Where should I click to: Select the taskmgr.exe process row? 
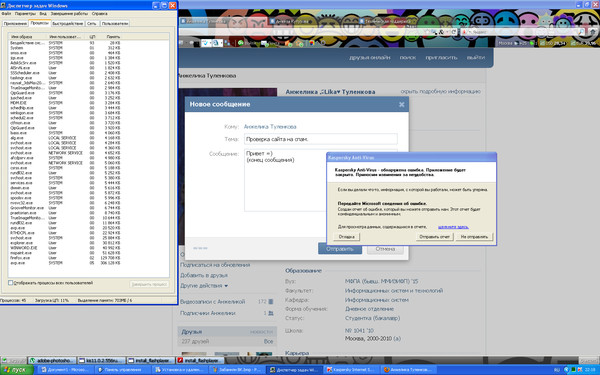click(65, 78)
